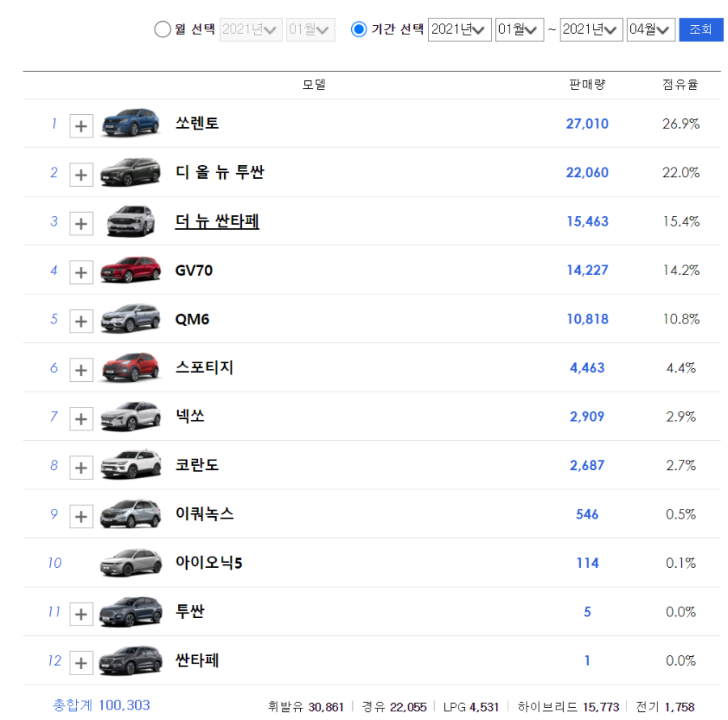Viewport: 728px width, 720px height.
Task: Click the red GV70 car image
Action: (x=130, y=269)
